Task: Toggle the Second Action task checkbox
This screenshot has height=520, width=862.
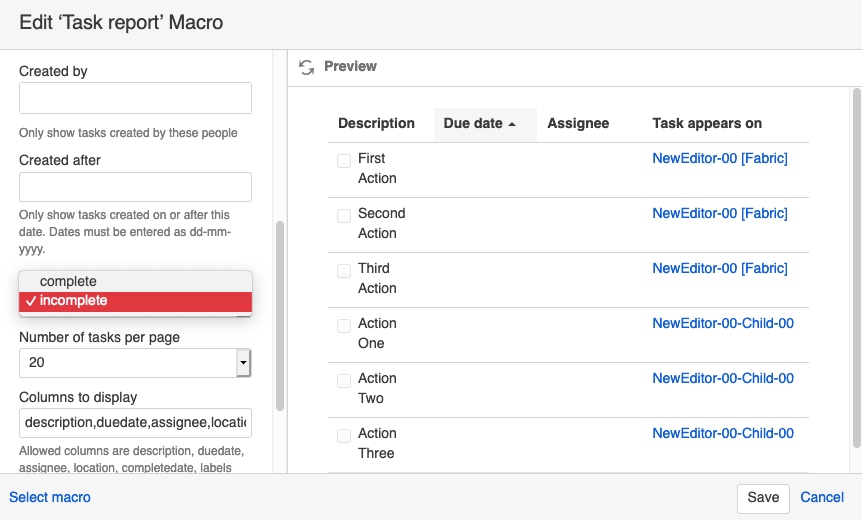Action: pyautogui.click(x=344, y=215)
